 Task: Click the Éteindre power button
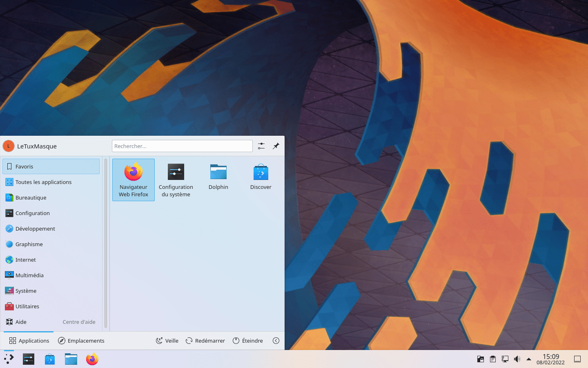tap(248, 341)
